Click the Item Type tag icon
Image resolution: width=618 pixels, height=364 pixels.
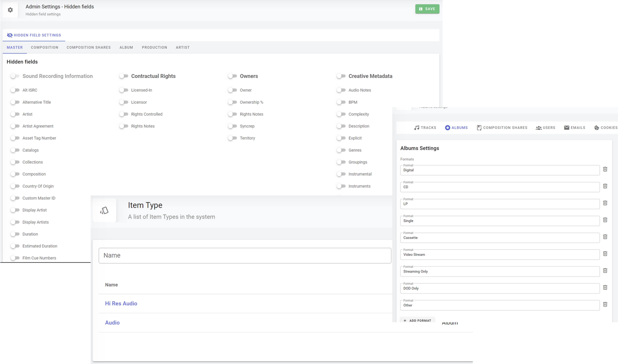point(104,210)
